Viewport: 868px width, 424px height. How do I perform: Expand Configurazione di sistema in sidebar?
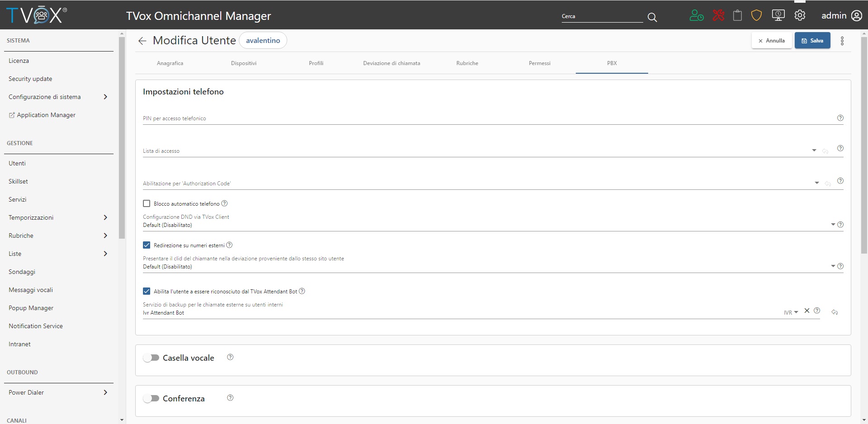pos(105,97)
